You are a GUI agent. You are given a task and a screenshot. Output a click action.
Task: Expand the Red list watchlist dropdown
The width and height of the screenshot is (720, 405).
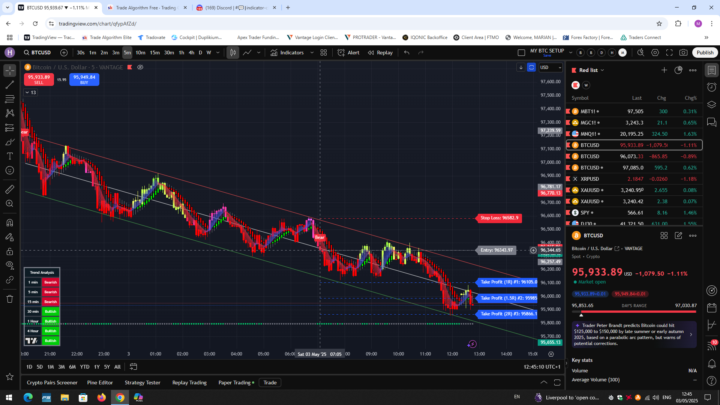[x=591, y=70]
